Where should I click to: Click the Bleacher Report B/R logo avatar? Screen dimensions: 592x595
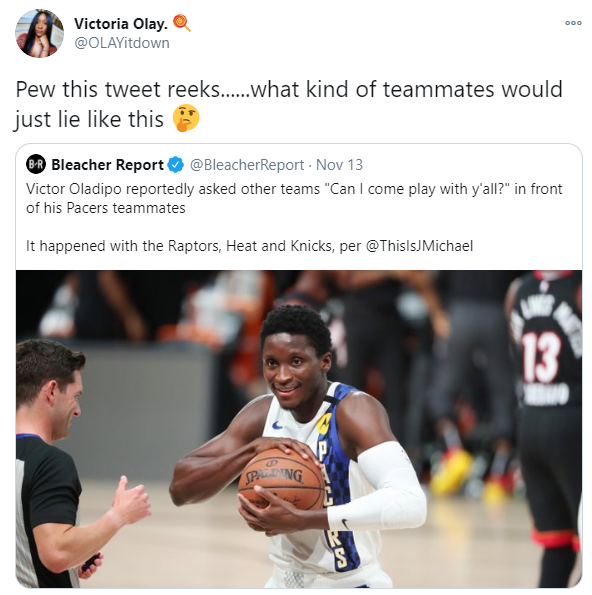36,165
